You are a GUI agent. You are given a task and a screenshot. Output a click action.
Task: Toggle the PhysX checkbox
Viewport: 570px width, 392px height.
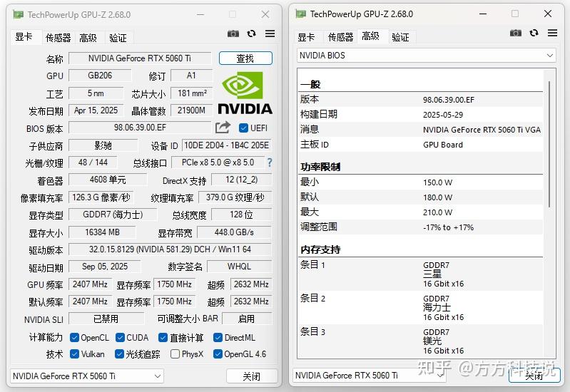(x=175, y=354)
